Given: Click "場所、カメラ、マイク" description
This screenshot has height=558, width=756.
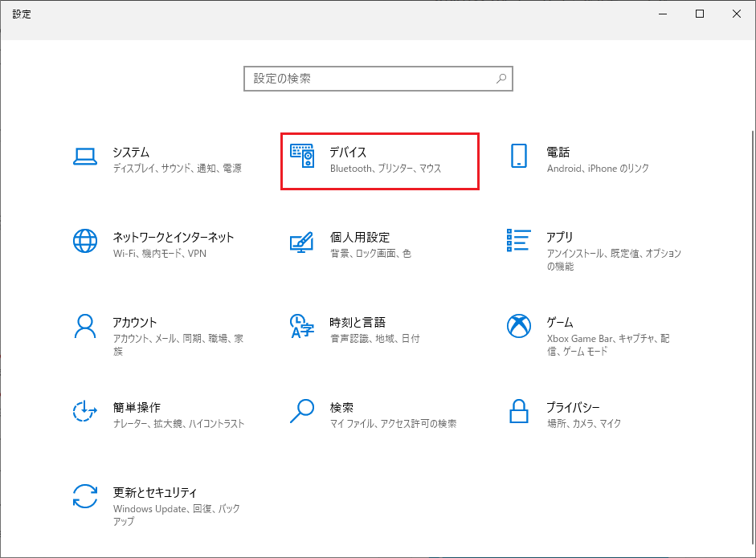Looking at the screenshot, I should point(584,424).
